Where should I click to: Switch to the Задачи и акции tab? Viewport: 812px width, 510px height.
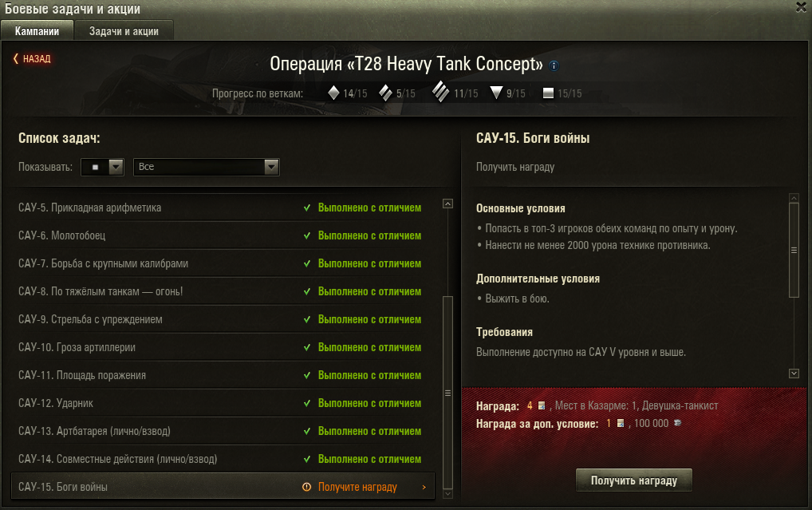(124, 31)
